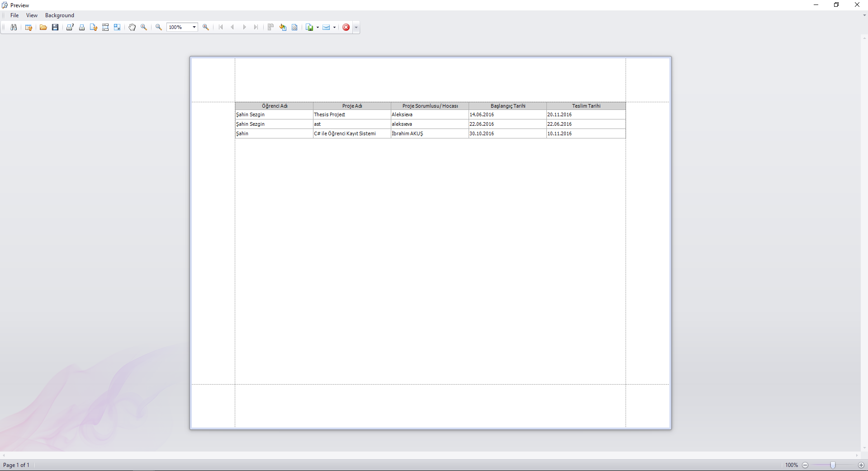Screen dimensions: 868x471
Task: Click the Watermark icon
Action: 295,27
